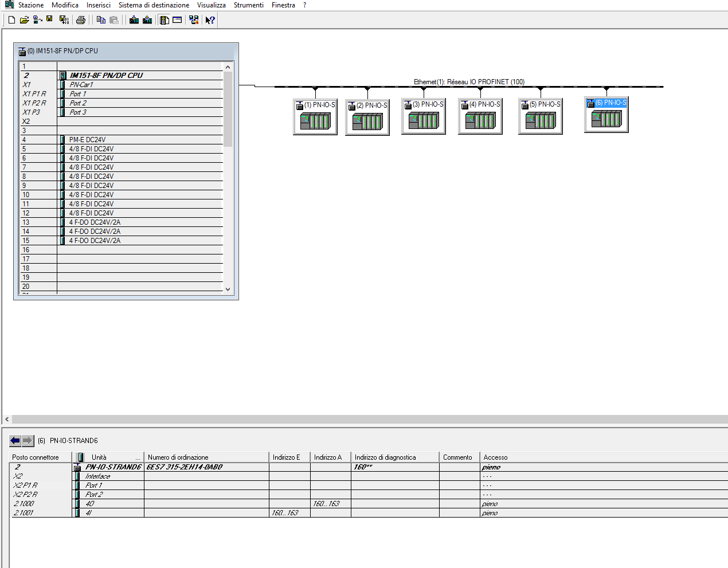The image size is (728, 568).
Task: Click the Ethernet(1) PROFINET network label
Action: [x=469, y=82]
